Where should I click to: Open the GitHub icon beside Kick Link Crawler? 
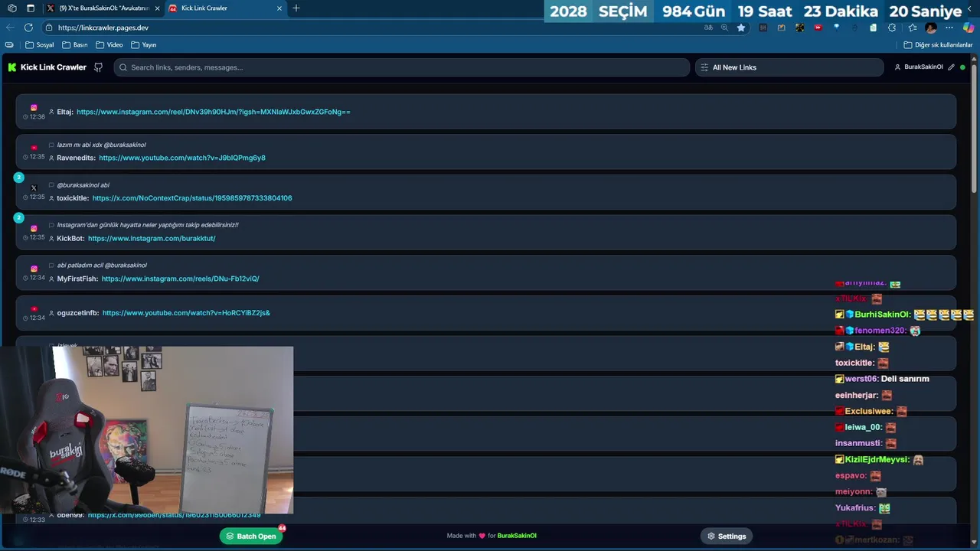(98, 67)
